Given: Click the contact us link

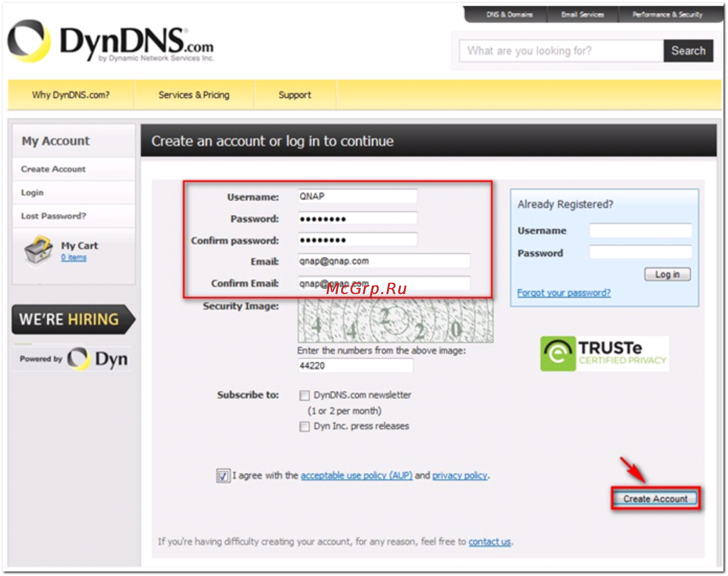Looking at the screenshot, I should pyautogui.click(x=490, y=542).
